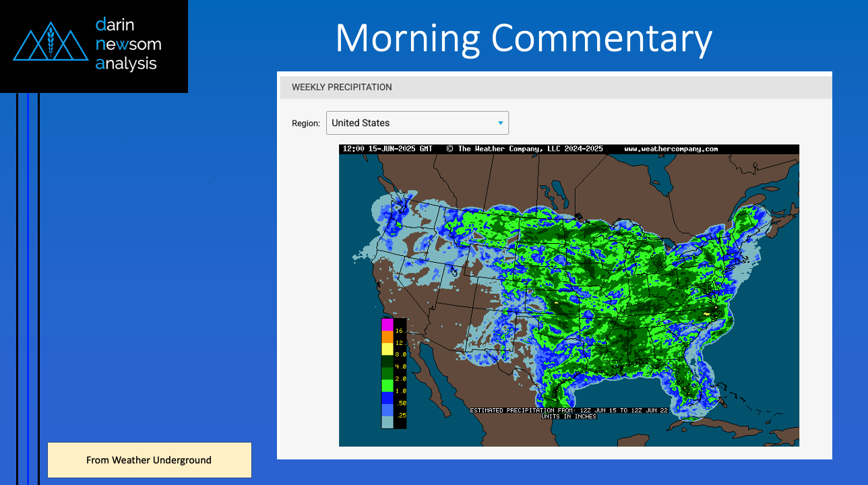Click the 'Region:' field label
The height and width of the screenshot is (485, 868).
coord(305,123)
